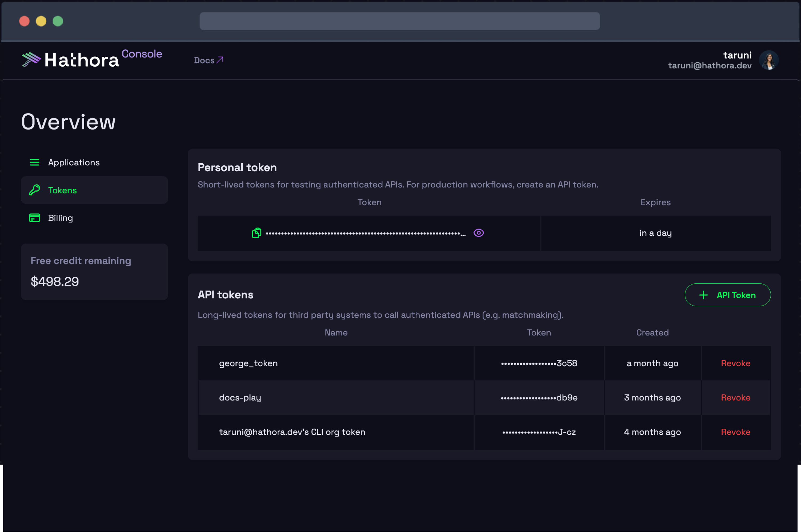Click the Name column header
This screenshot has height=532, width=801.
point(336,332)
